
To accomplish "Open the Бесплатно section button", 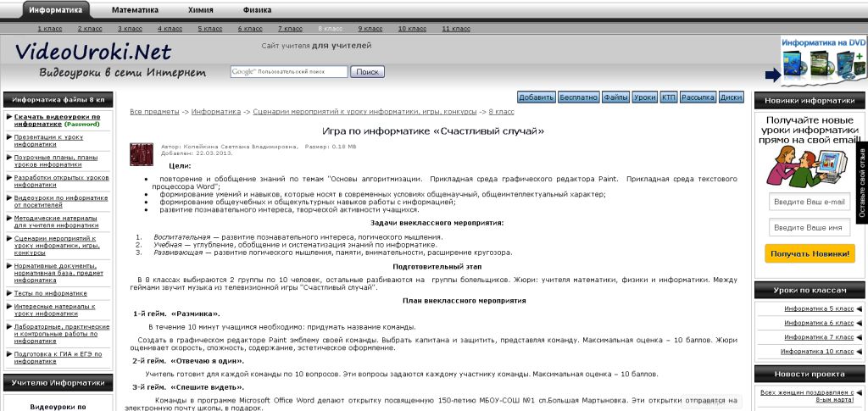I will (579, 97).
